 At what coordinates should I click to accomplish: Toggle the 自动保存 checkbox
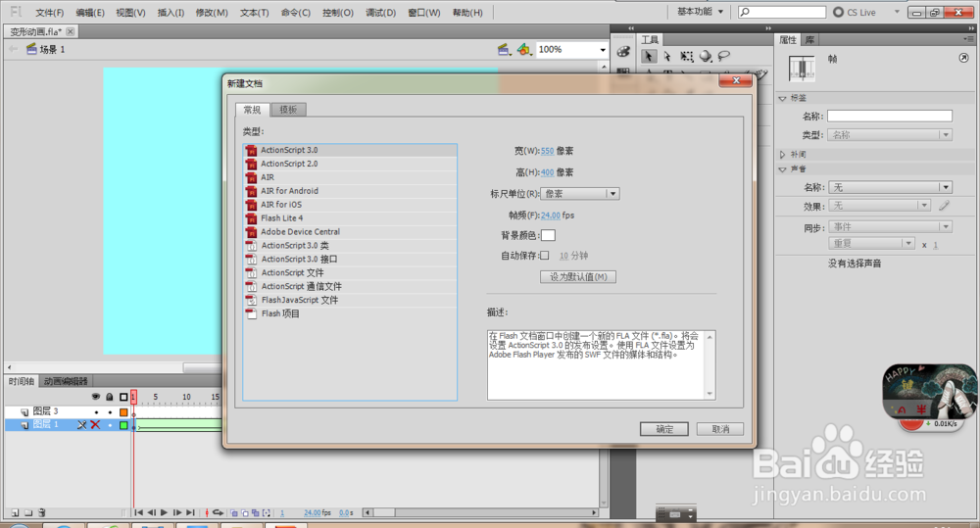(x=544, y=255)
